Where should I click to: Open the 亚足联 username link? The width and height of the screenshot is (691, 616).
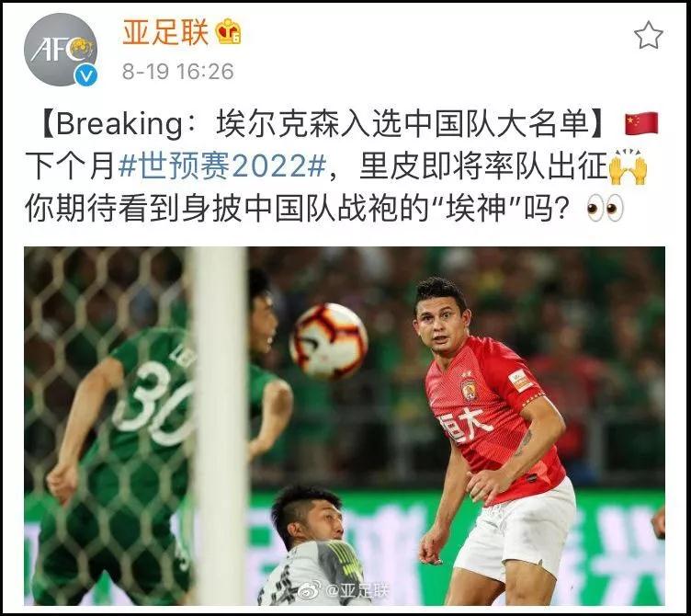165,32
